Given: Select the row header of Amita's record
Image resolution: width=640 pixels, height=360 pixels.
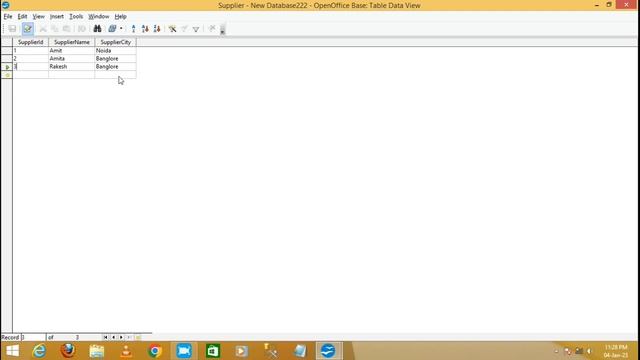Looking at the screenshot, I should coord(7,58).
